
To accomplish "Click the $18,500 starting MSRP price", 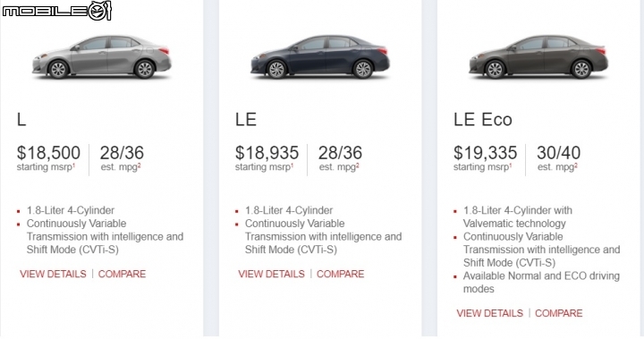I will point(48,153).
